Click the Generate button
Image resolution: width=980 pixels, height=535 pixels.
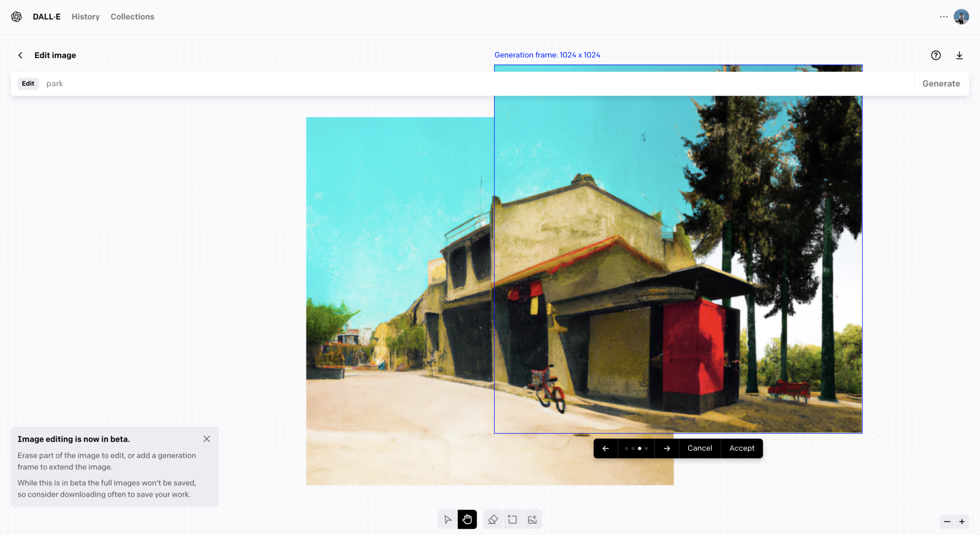coord(941,84)
